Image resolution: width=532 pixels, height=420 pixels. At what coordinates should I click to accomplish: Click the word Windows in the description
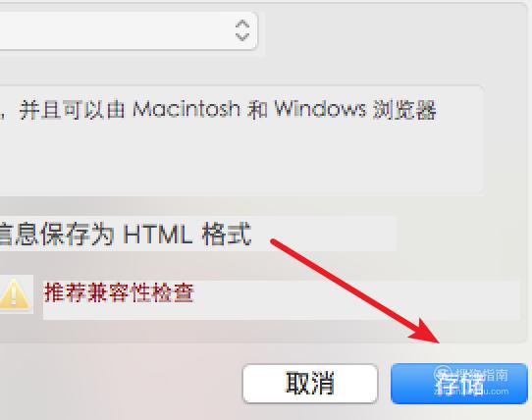[x=320, y=109]
